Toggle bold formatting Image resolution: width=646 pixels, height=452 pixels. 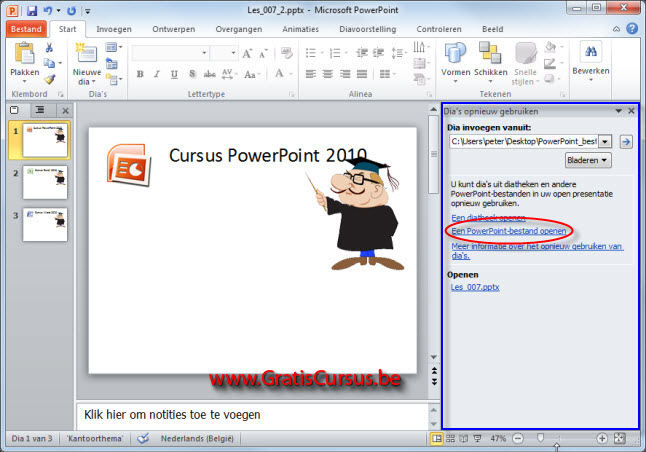point(140,74)
